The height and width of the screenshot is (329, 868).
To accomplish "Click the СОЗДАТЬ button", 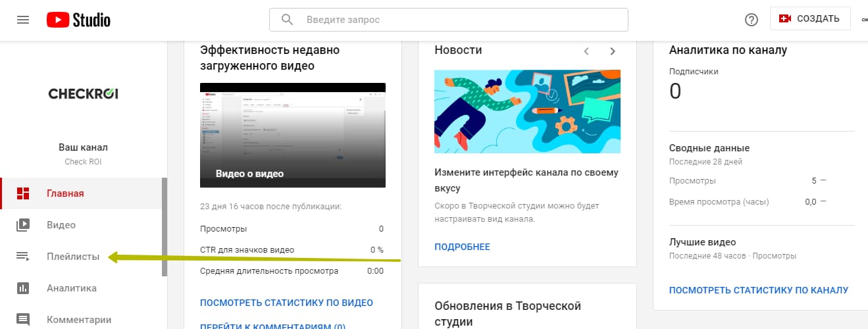I will coord(810,18).
